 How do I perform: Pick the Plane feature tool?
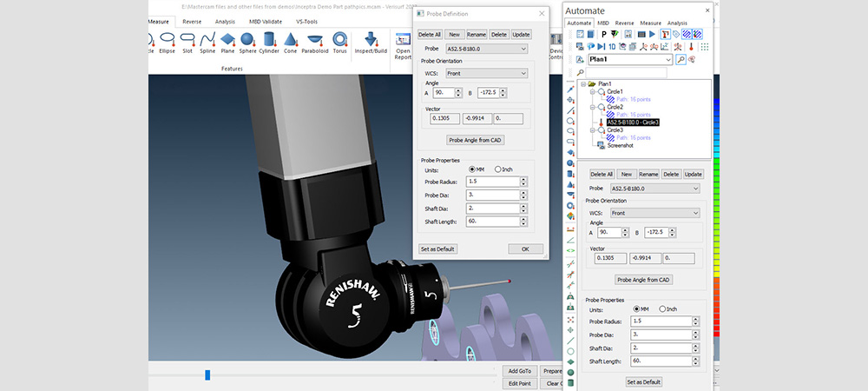click(227, 43)
